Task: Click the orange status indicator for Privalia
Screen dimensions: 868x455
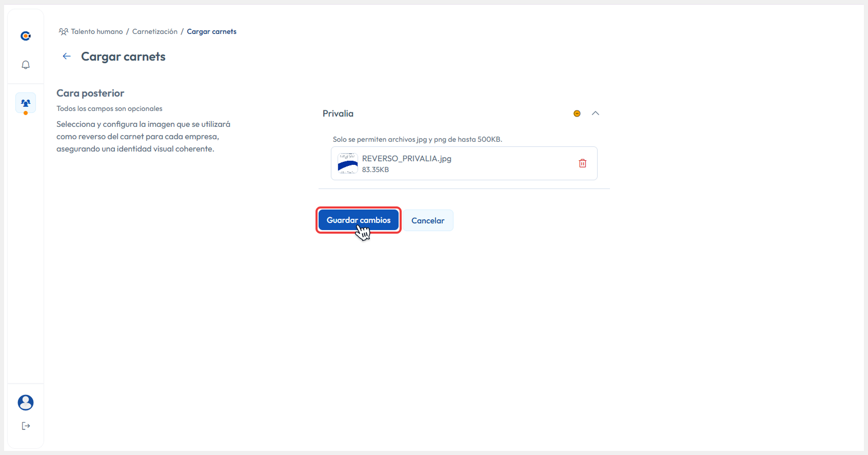Action: pos(577,113)
